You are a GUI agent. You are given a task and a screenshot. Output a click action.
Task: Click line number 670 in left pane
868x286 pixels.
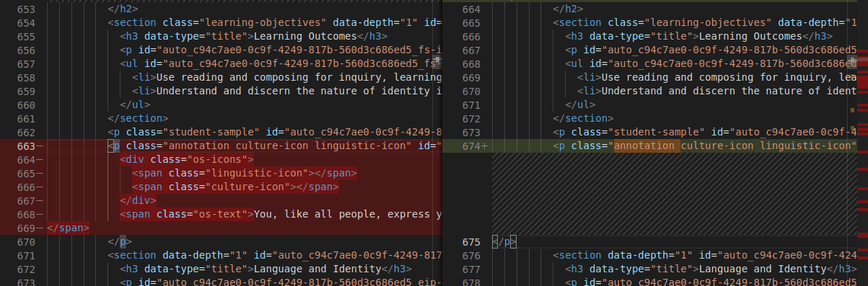(25, 242)
